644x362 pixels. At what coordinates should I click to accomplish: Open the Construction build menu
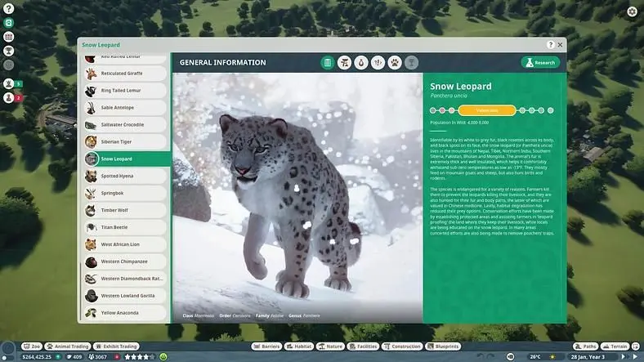402,346
